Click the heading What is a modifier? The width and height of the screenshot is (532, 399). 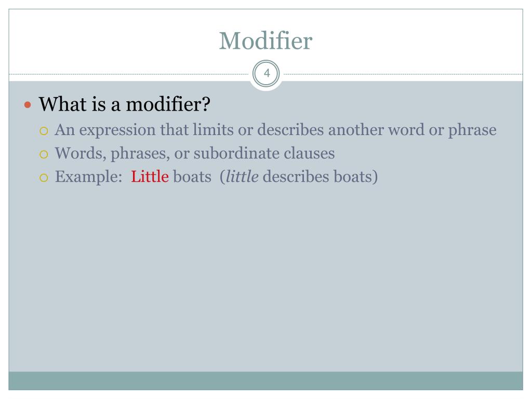point(124,104)
